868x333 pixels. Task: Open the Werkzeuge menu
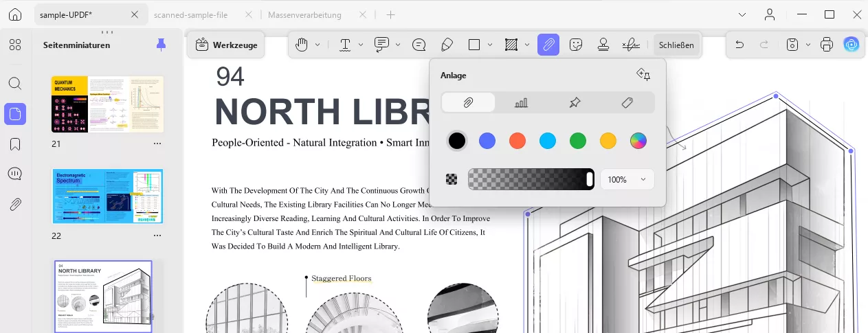226,45
